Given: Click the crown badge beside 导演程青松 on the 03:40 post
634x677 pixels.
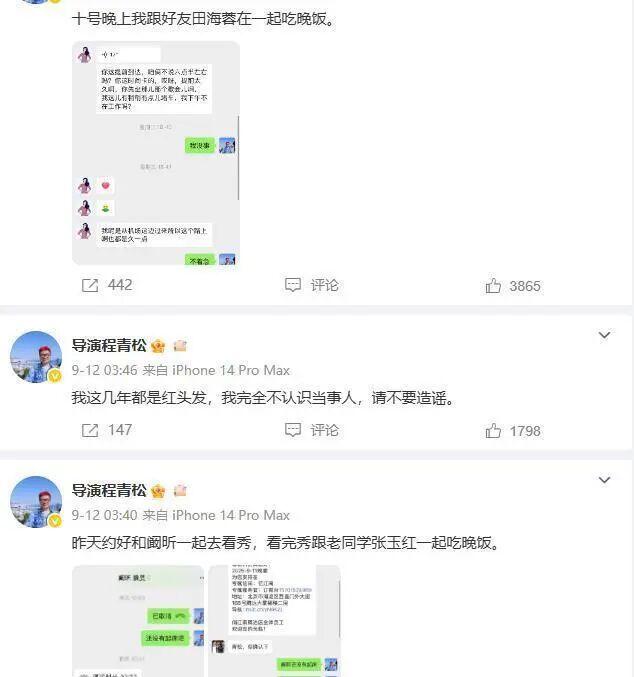Looking at the screenshot, I should pos(158,491).
